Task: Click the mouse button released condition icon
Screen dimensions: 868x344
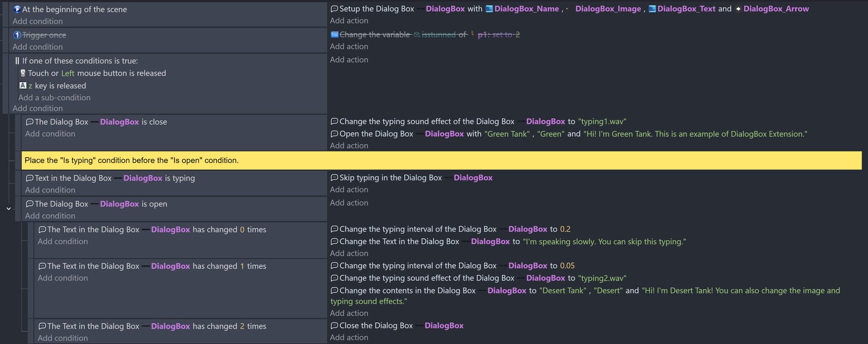Action: (x=23, y=73)
